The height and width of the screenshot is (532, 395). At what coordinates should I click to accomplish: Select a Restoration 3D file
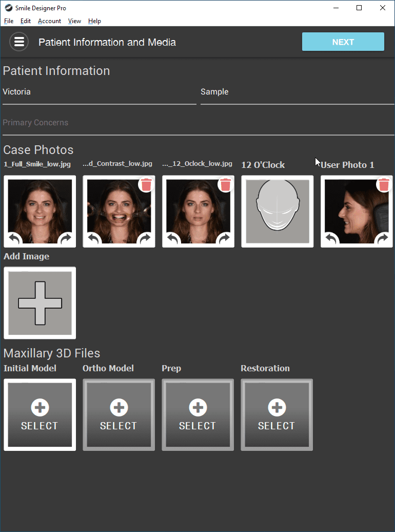click(277, 415)
